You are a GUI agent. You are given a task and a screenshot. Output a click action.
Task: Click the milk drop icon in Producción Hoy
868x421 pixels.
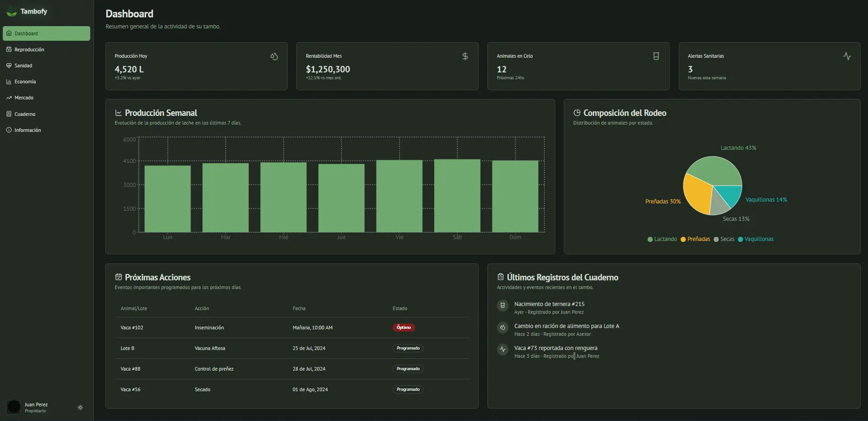pyautogui.click(x=274, y=56)
